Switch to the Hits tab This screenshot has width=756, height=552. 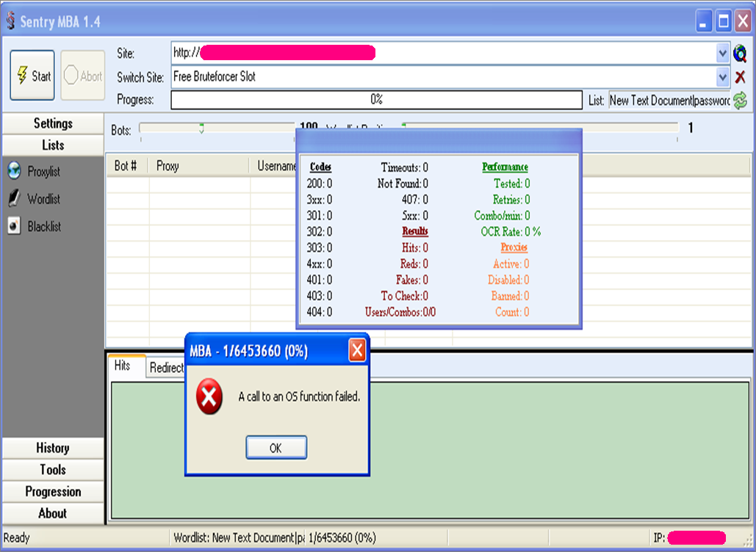pos(126,366)
